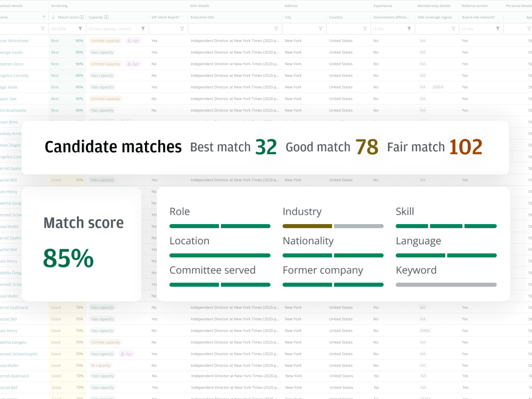Viewport: 532px width, 399px height.
Task: Click the Match score info icon
Action: [81, 17]
